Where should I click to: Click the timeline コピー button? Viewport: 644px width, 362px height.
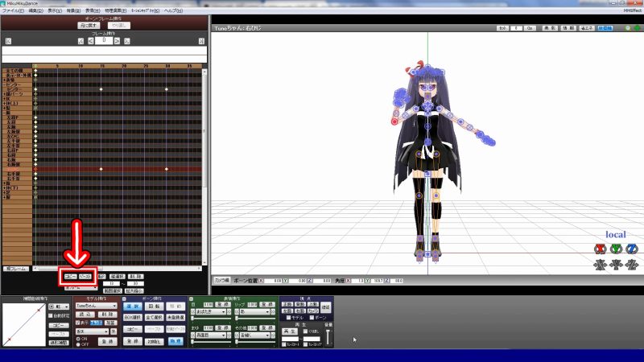(70, 277)
